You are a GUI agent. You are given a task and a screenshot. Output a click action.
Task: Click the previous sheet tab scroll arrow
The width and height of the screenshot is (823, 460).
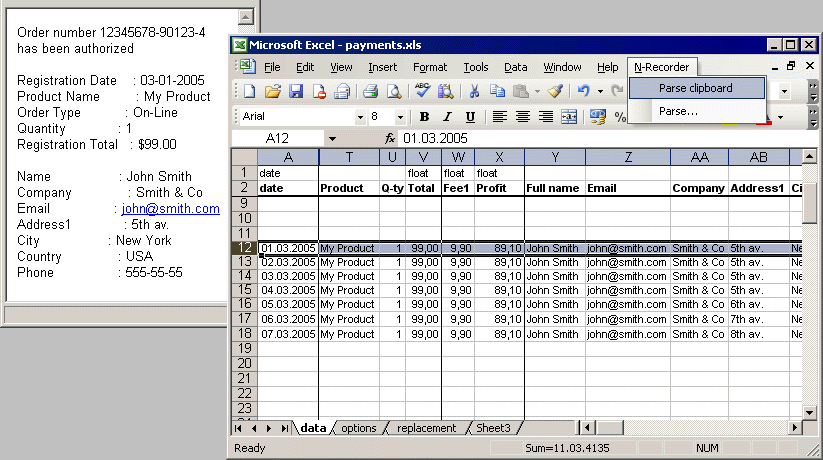coord(254,428)
